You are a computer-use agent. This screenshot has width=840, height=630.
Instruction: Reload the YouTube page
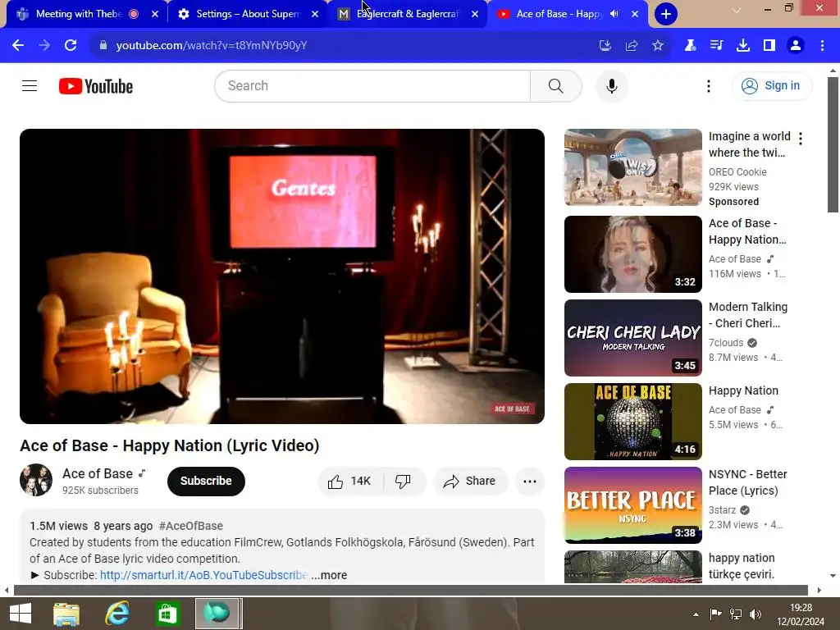tap(71, 45)
